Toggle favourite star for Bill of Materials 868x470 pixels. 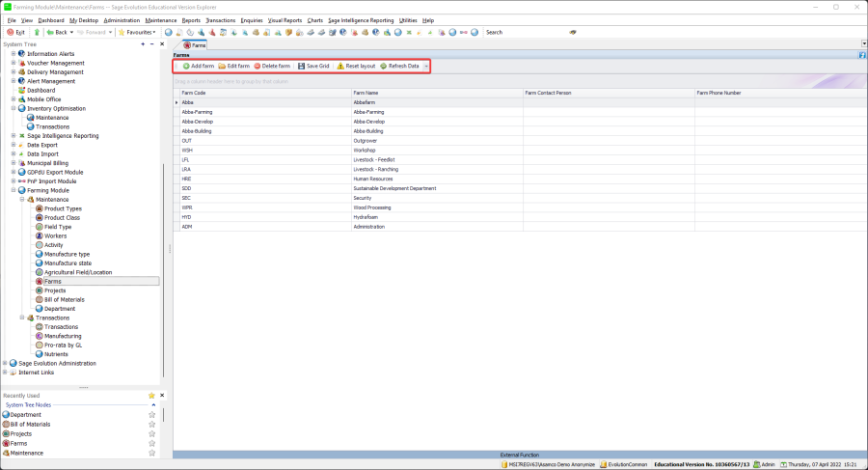tap(151, 424)
